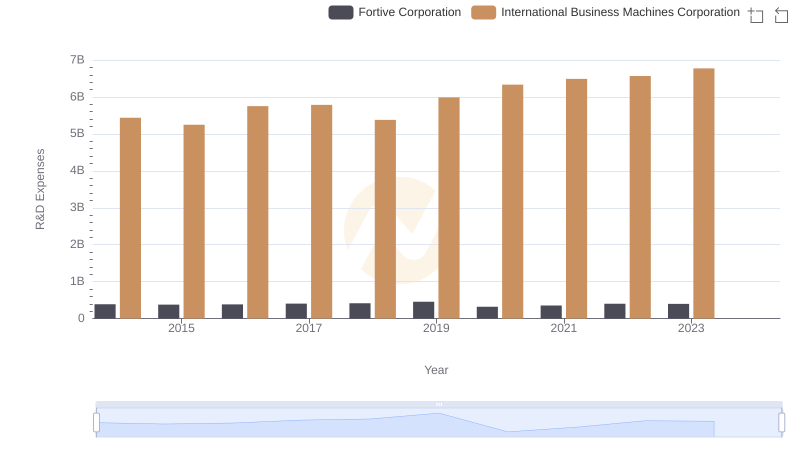
Task: Click the R&D Expenses axis title
Action: [40, 189]
